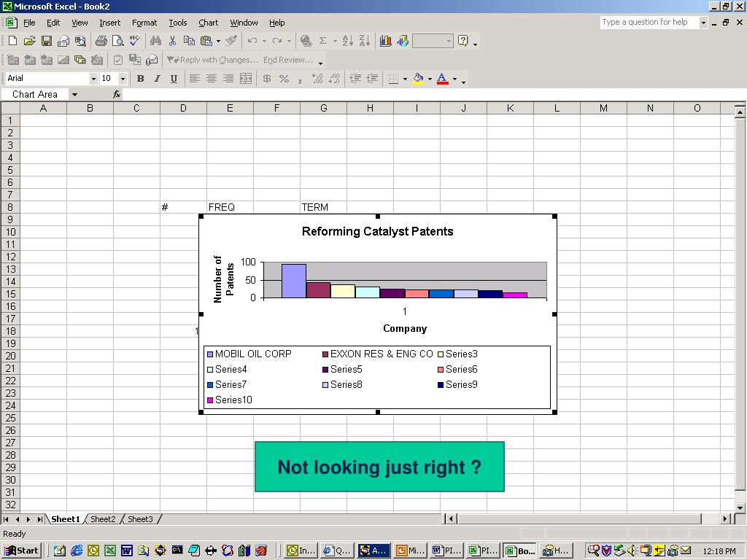The image size is (747, 560).
Task: Open Microsoft Excel Help question-mark icon
Action: tap(463, 41)
